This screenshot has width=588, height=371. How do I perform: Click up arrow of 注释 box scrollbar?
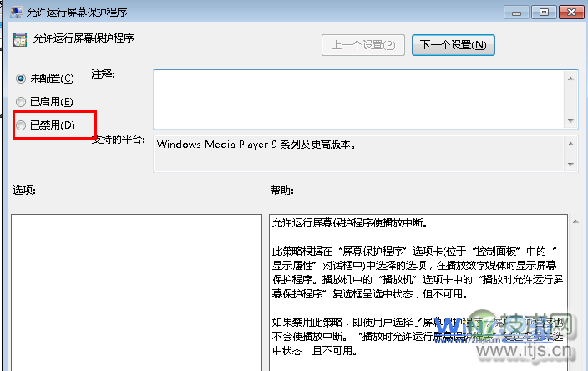tap(570, 79)
